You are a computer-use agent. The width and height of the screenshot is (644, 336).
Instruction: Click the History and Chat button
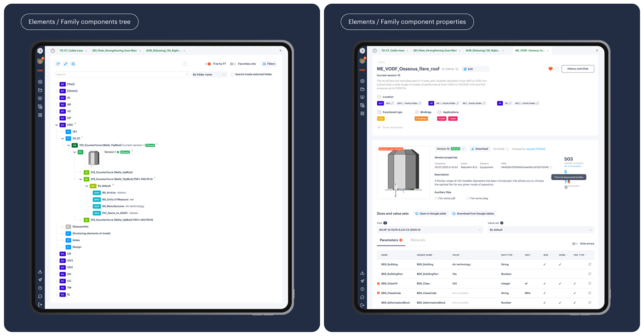click(578, 69)
